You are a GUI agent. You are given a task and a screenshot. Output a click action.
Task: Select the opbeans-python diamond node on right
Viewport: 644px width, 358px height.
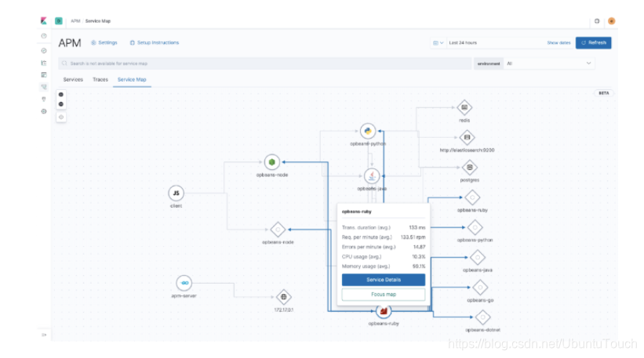pos(475,227)
